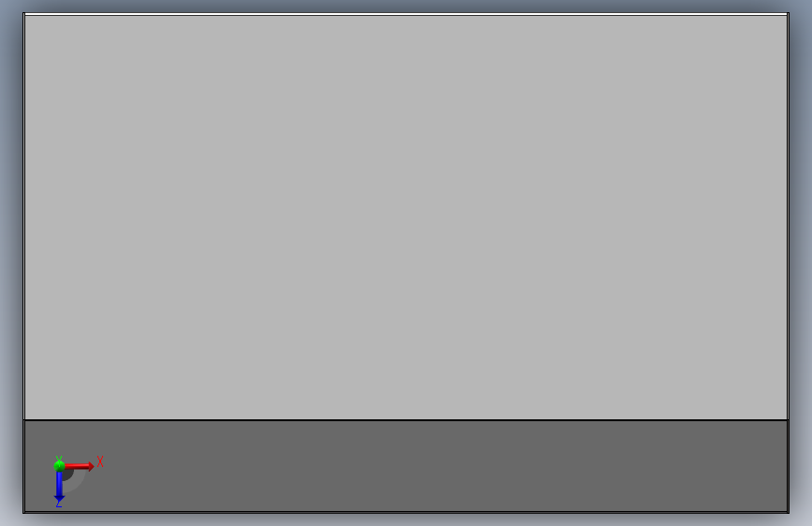Select the top edge of the light face
812x526 pixels.
tap(406, 15)
